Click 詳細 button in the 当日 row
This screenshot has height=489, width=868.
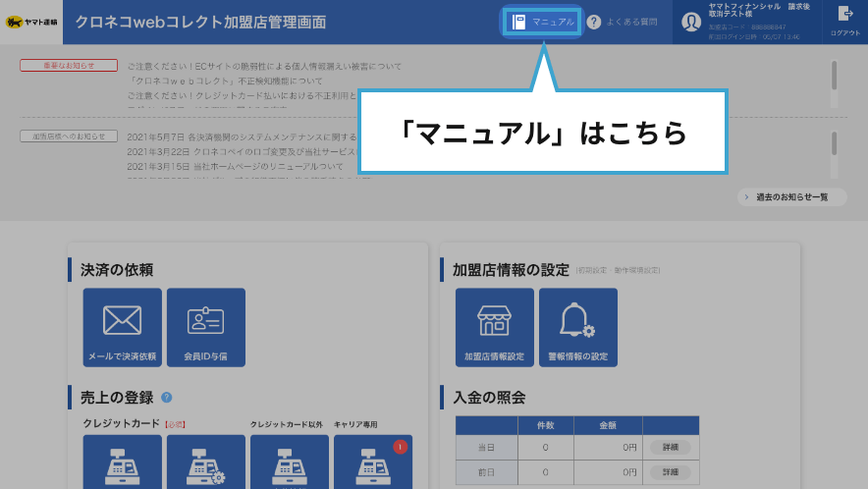(671, 447)
